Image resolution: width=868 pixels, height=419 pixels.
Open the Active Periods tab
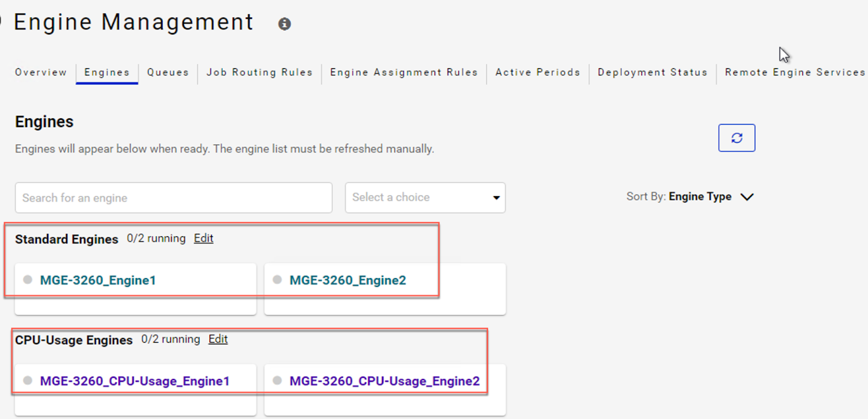[x=538, y=72]
